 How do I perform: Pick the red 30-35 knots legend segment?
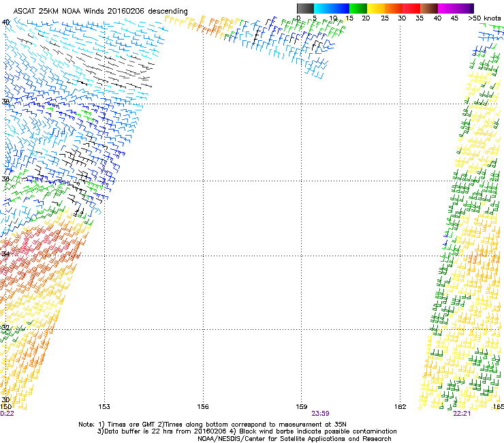[411, 8]
